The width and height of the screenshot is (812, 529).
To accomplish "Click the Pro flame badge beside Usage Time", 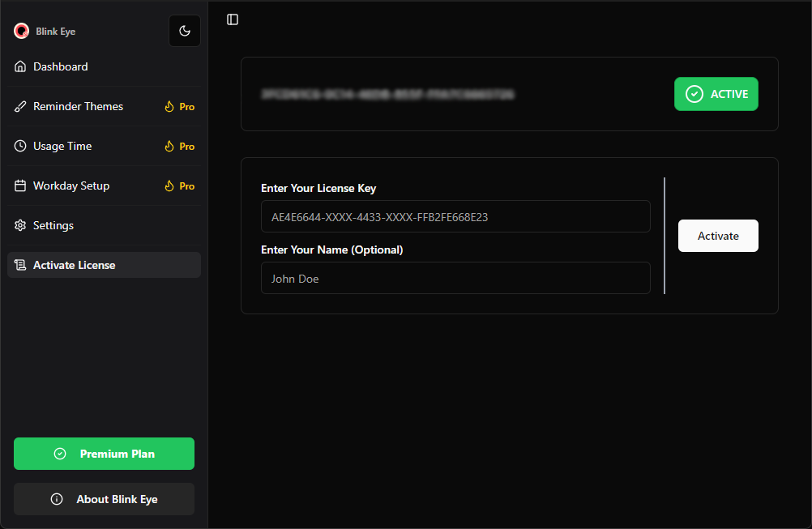I will point(179,147).
